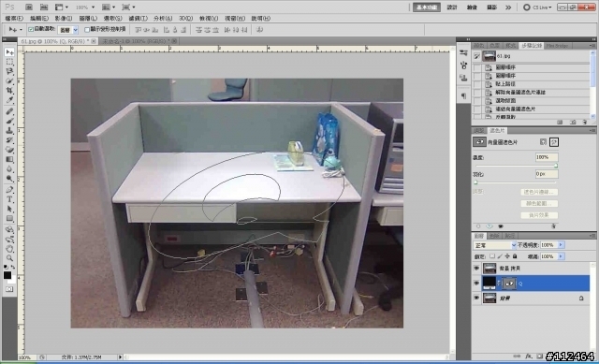Toggle the Auto-Select checkbox in options bar
The height and width of the screenshot is (364, 599).
(x=31, y=29)
